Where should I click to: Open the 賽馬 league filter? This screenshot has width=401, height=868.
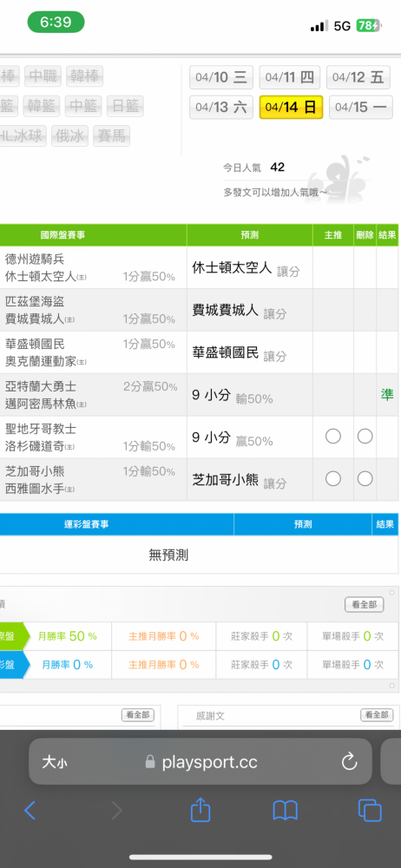(x=111, y=135)
